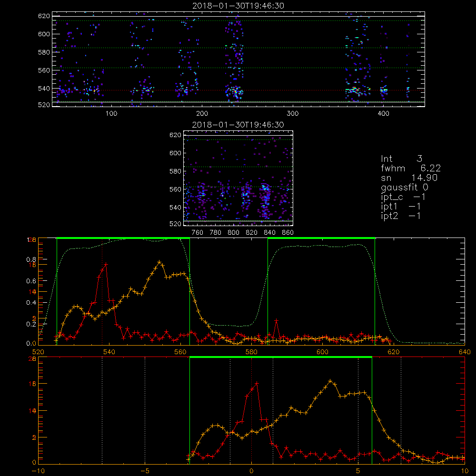Click the x-axis label 840 in middle plot
The image size is (476, 476).
[269, 233]
